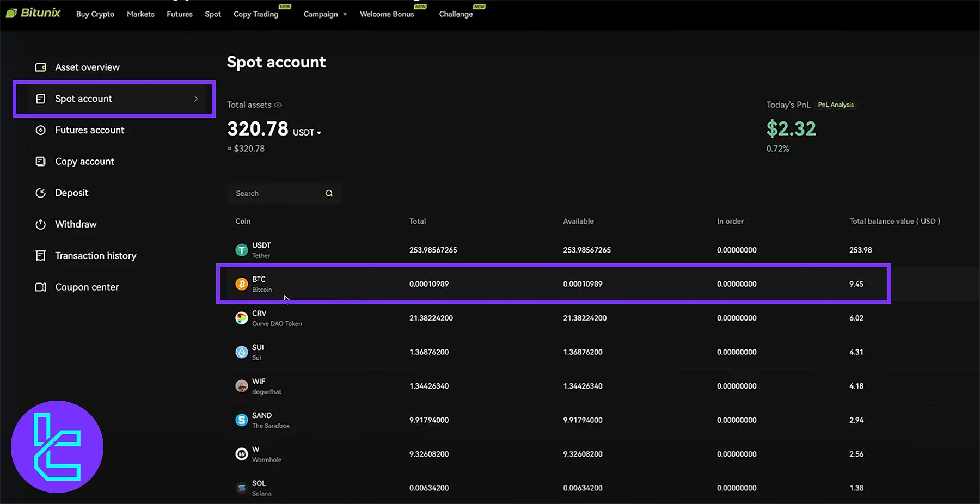The width and height of the screenshot is (980, 504).
Task: Click the BTC total 0.00010989
Action: click(429, 284)
